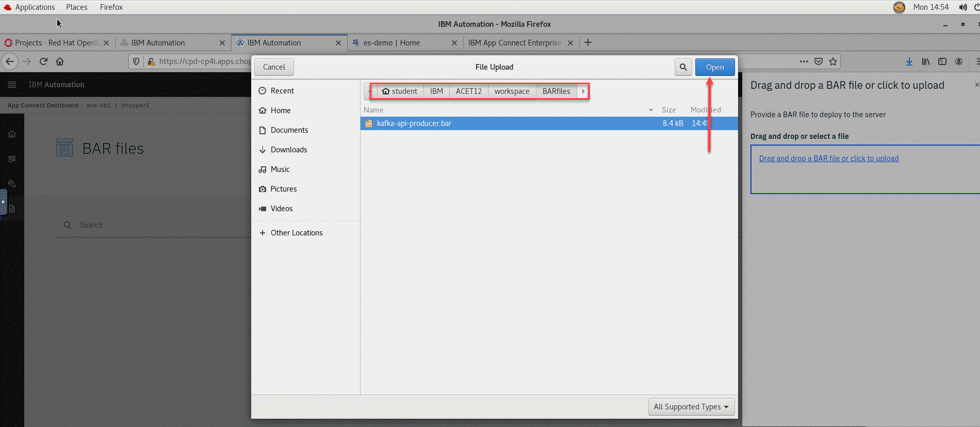Select kafka-api-producer.bar file

[414, 123]
